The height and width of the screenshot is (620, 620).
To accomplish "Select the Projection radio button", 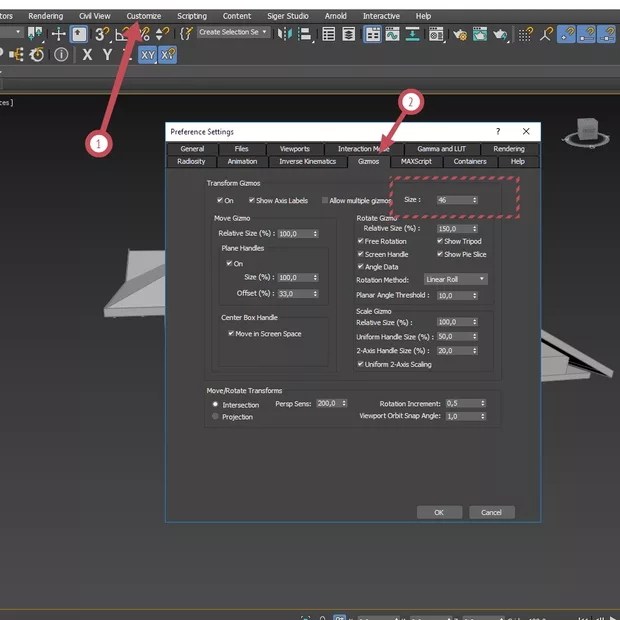I will point(215,417).
